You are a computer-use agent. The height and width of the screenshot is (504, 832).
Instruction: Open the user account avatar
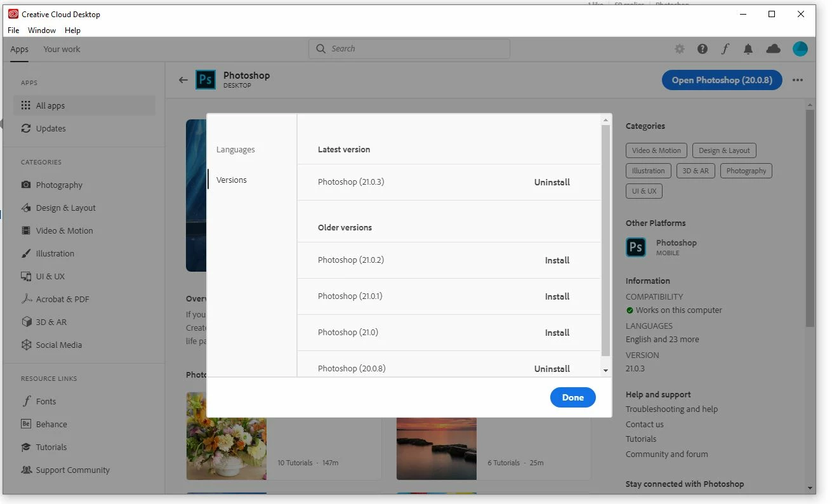tap(800, 49)
